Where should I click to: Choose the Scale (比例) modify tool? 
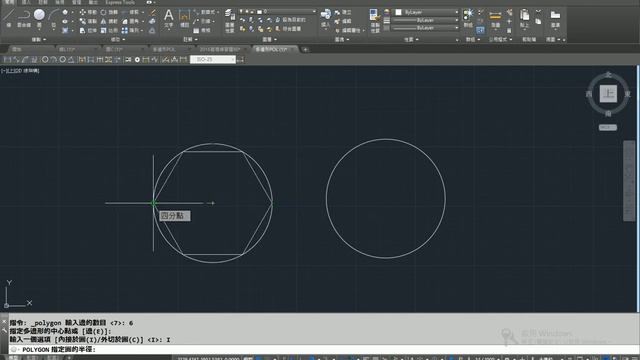tap(109, 30)
